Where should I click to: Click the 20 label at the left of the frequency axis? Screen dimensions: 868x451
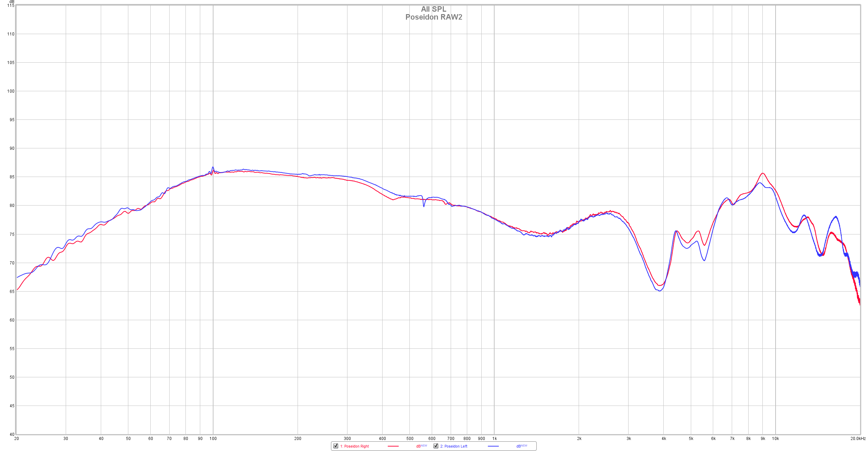(x=17, y=439)
